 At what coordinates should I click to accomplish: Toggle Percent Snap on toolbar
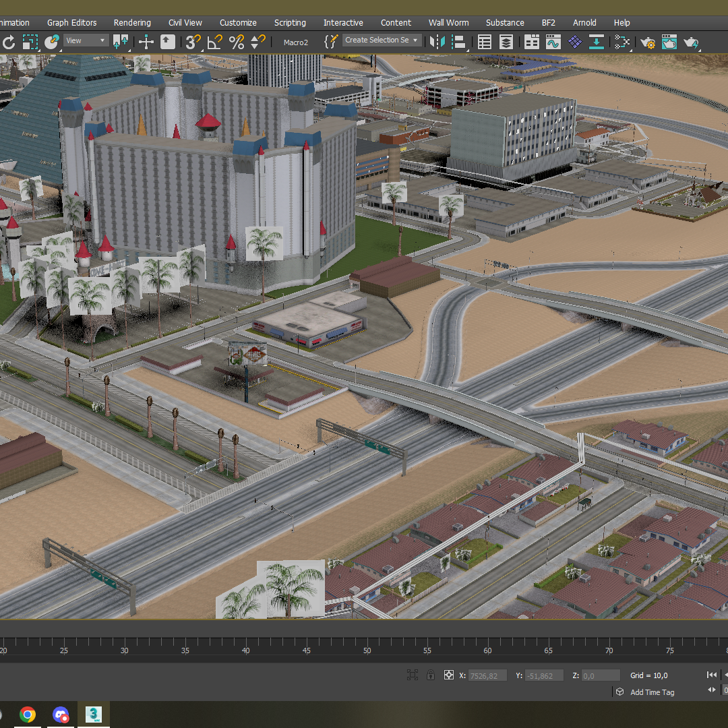click(x=237, y=42)
